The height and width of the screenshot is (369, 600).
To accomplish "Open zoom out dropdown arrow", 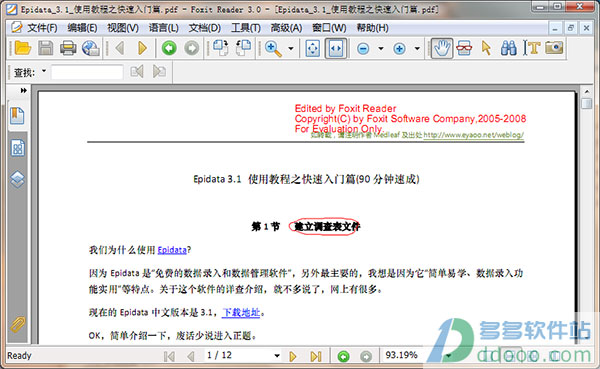I will (x=381, y=49).
